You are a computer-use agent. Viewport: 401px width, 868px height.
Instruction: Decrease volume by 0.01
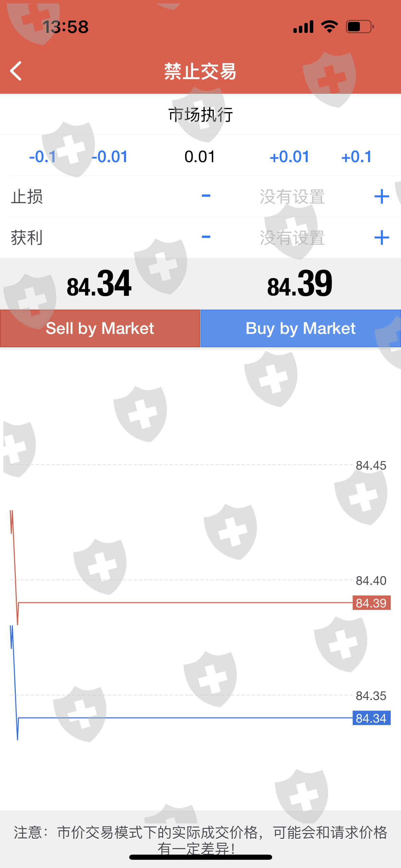110,157
